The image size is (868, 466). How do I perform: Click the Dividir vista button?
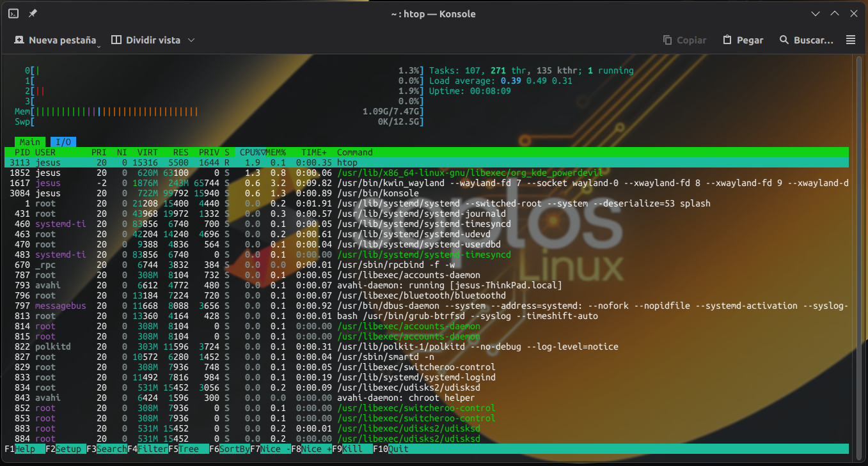146,40
